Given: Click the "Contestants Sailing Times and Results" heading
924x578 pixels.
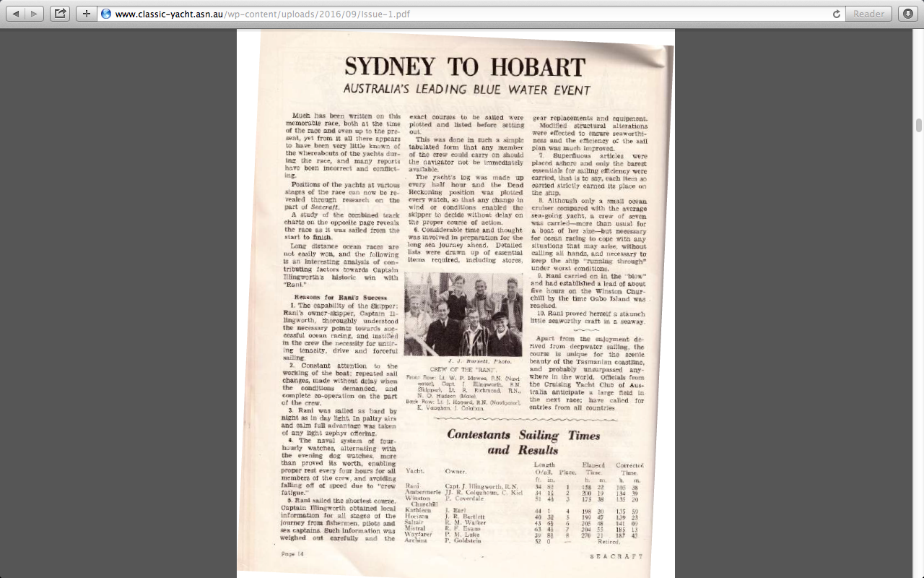Looking at the screenshot, I should (x=523, y=442).
